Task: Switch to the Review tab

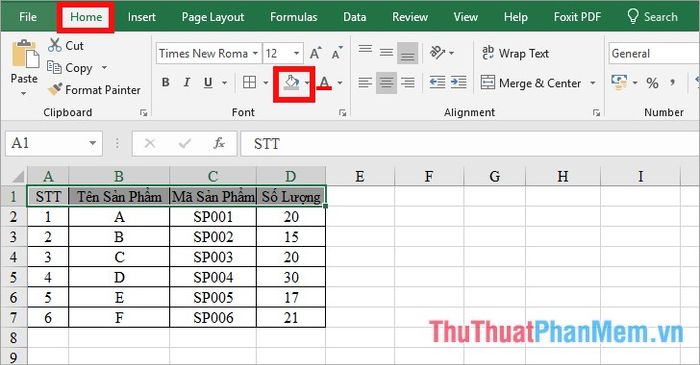Action: [410, 17]
